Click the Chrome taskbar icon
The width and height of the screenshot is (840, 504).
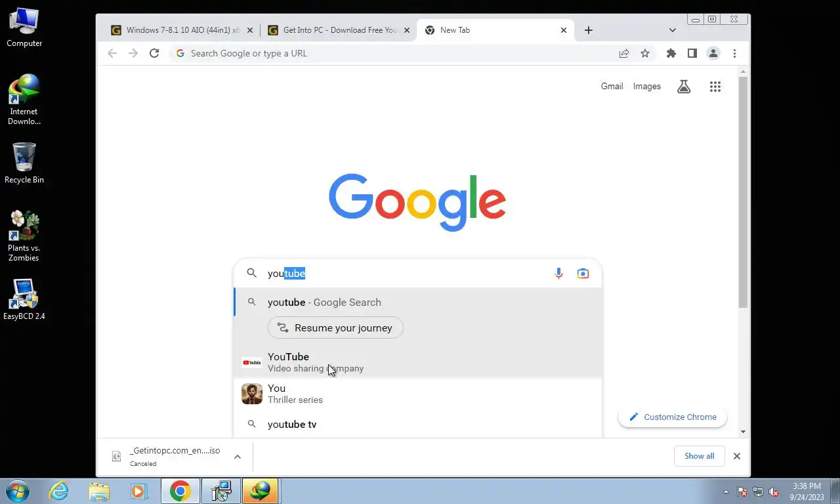pos(180,491)
